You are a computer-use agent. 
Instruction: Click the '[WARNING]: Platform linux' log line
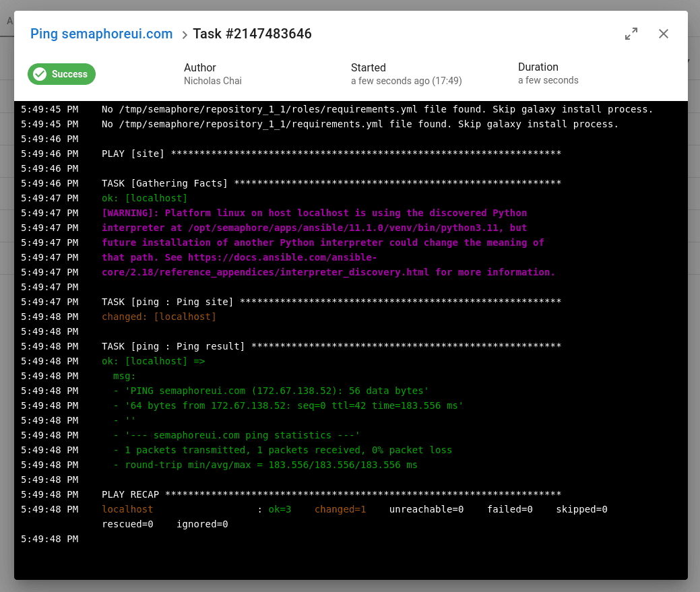pos(314,213)
